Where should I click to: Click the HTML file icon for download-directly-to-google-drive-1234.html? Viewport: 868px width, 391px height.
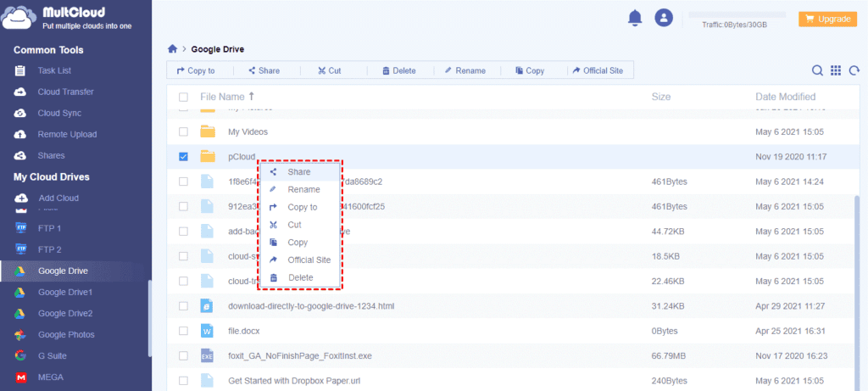coord(207,305)
